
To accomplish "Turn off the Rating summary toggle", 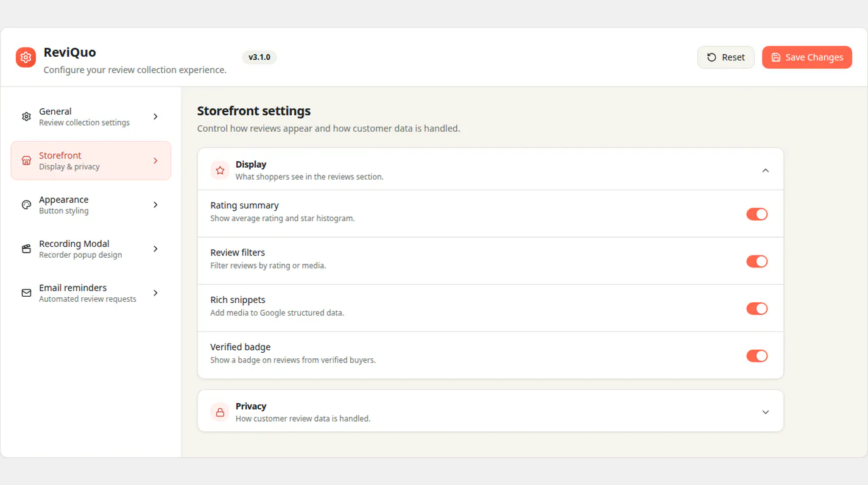I will [757, 214].
